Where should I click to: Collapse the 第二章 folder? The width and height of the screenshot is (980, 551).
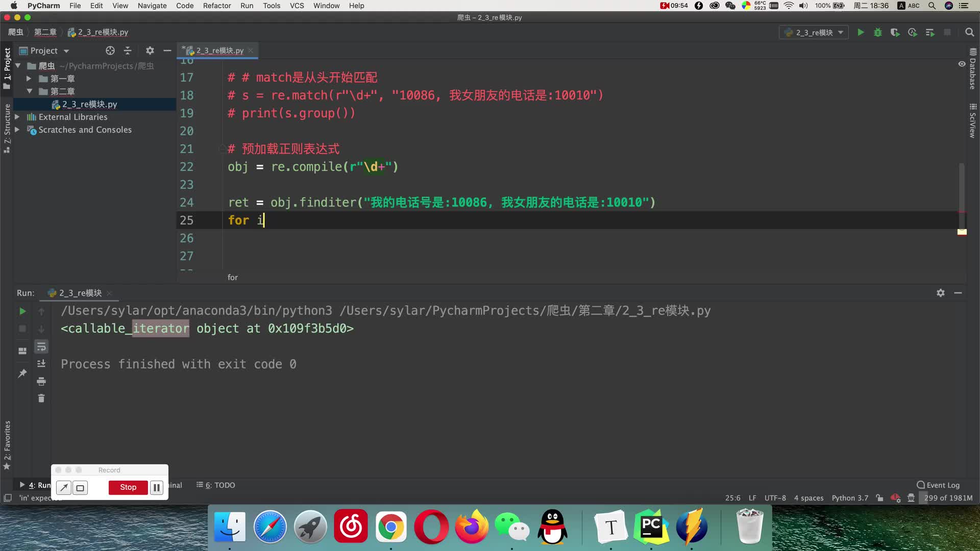coord(29,91)
